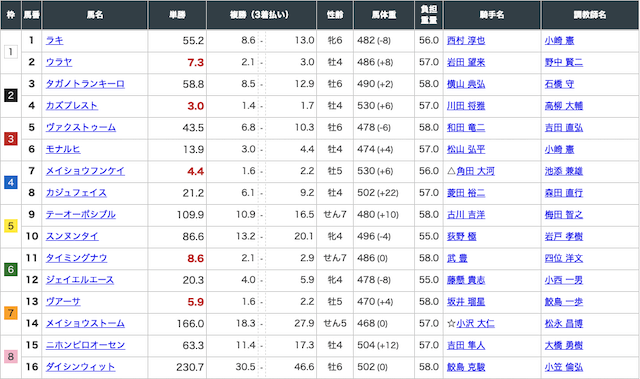Click horse name カズプレスト
640x379 pixels.
pyautogui.click(x=71, y=106)
